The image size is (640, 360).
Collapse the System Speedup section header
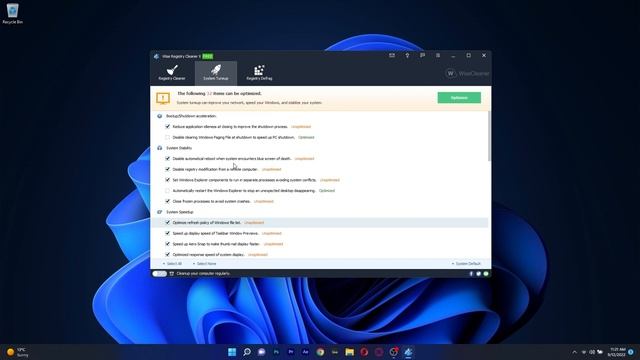pyautogui.click(x=160, y=212)
